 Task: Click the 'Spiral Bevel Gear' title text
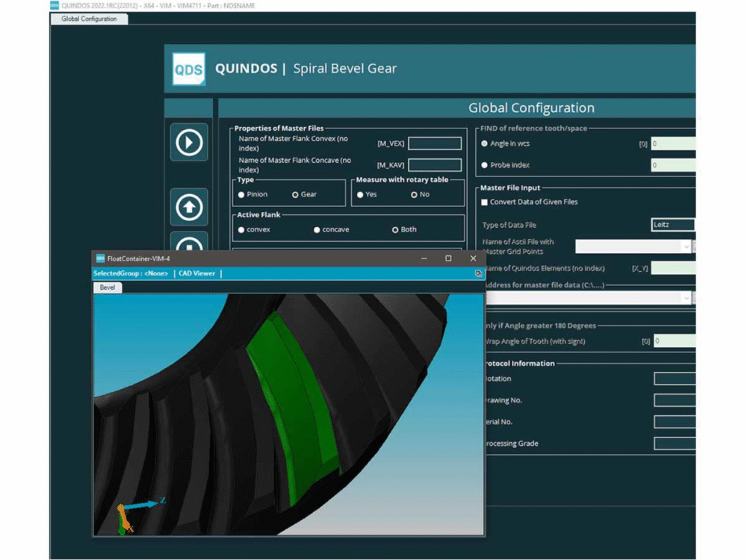345,69
